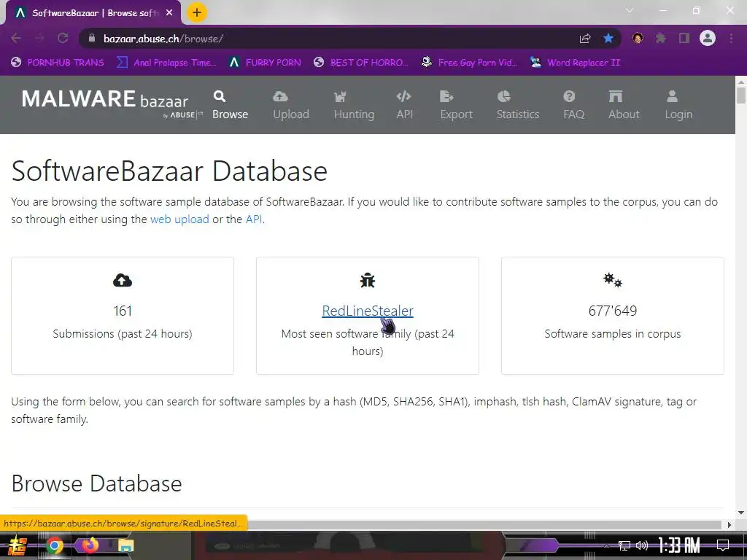Close the SoftwareBazaar tab
The height and width of the screenshot is (560, 747).
coord(169,13)
